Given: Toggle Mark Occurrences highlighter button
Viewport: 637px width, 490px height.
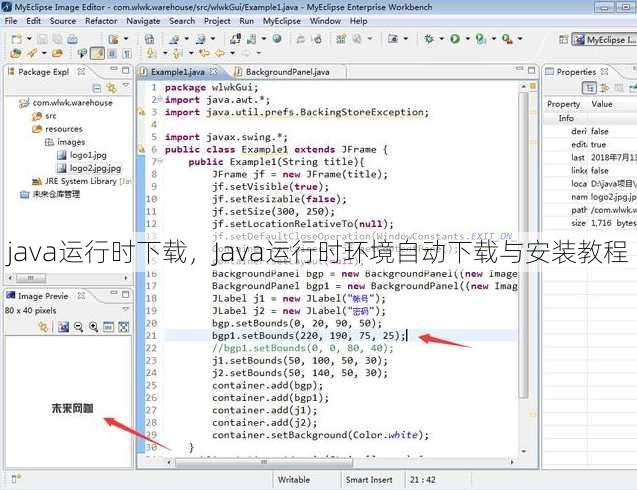Looking at the screenshot, I should (x=98, y=53).
